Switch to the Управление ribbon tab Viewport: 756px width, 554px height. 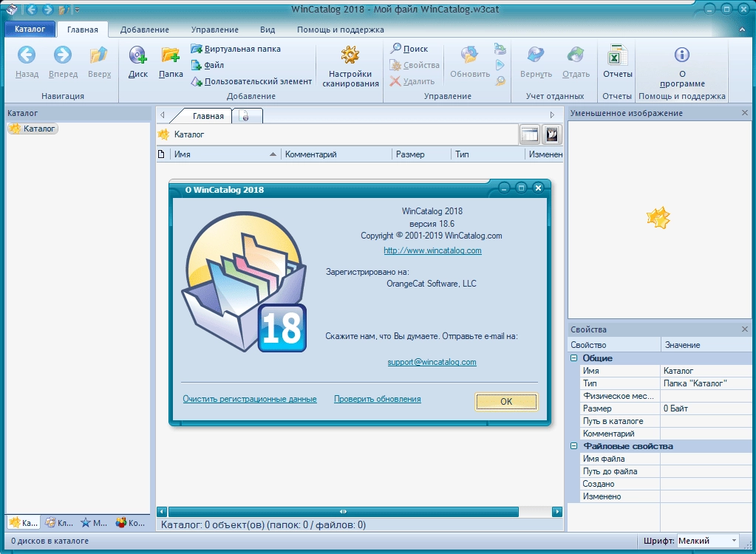(214, 30)
